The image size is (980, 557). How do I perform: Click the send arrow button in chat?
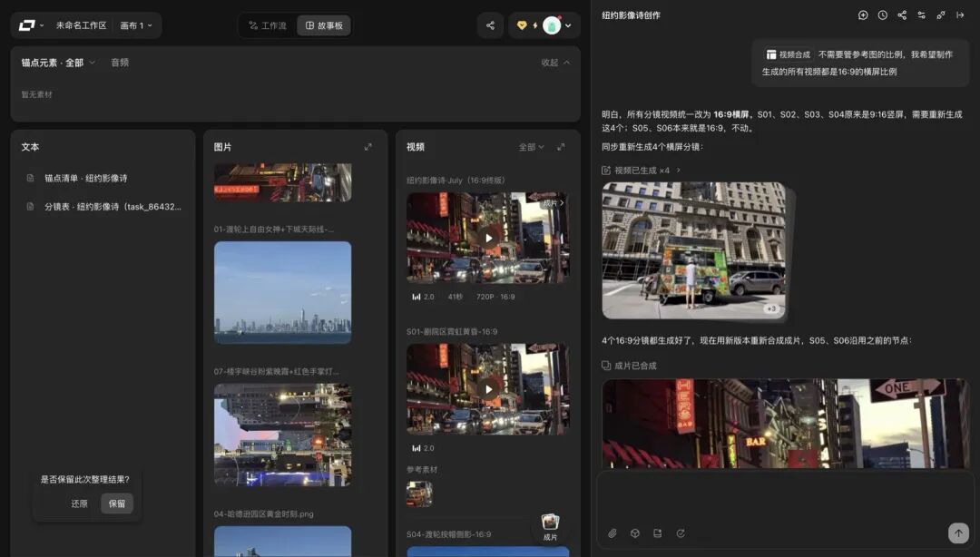(958, 533)
